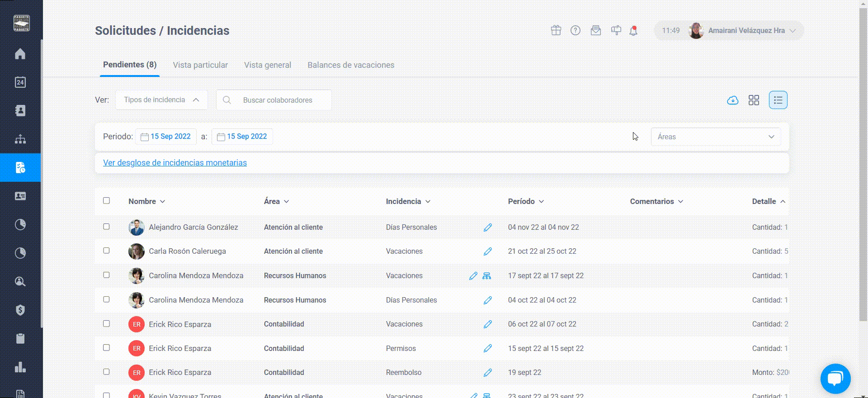Open hierarchy icon for Carolina's Vacaciones row
Viewport: 868px width, 398px height.
(486, 276)
